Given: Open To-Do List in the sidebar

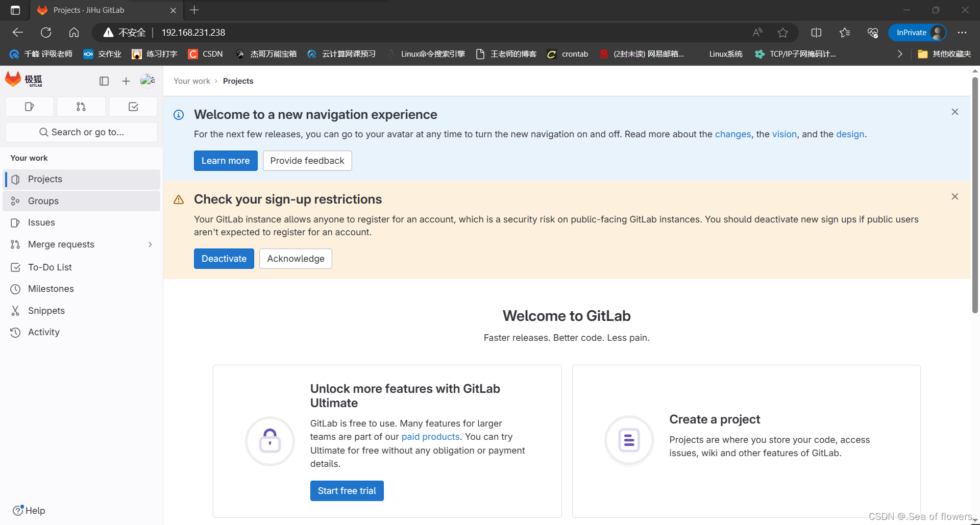Looking at the screenshot, I should [x=82, y=267].
